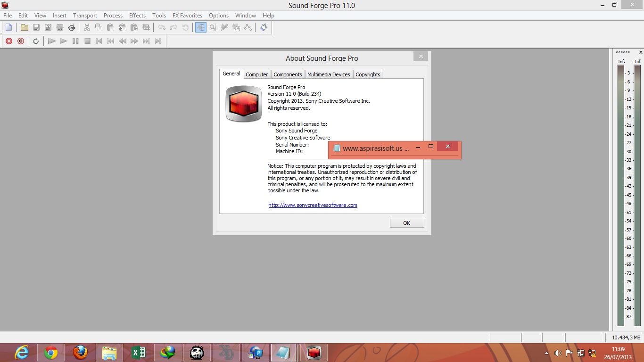This screenshot has width=644, height=362.
Task: Click the Rewind transport button
Action: [x=123, y=41]
